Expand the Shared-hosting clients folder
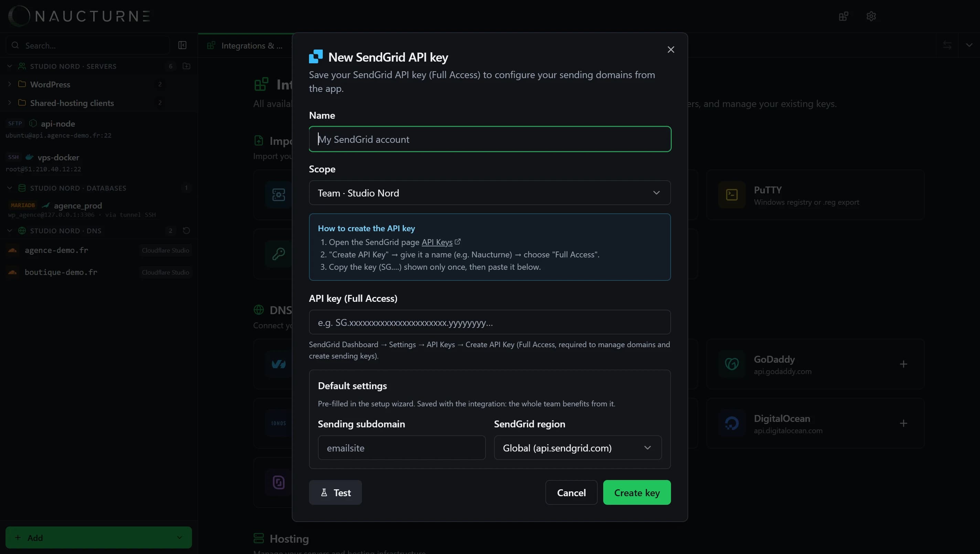 pyautogui.click(x=10, y=103)
